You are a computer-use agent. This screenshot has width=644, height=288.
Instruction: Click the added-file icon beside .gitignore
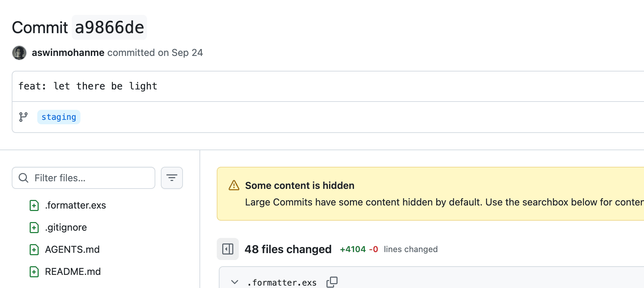(34, 228)
